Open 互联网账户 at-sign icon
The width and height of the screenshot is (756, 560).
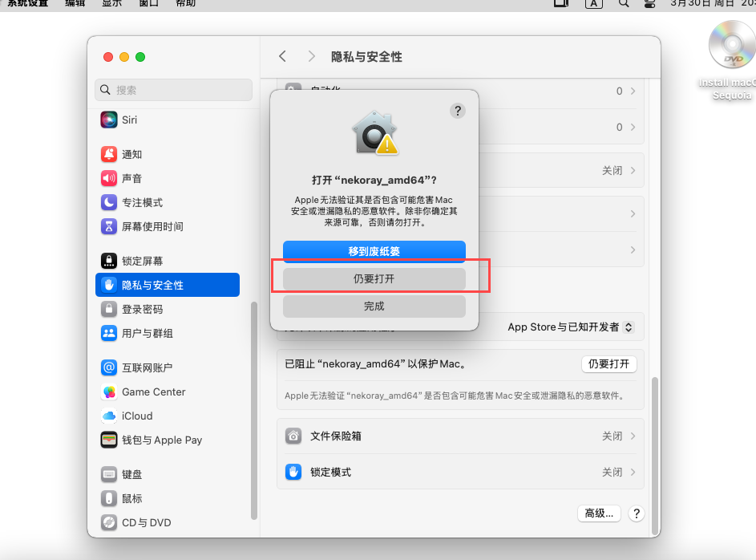coord(109,367)
